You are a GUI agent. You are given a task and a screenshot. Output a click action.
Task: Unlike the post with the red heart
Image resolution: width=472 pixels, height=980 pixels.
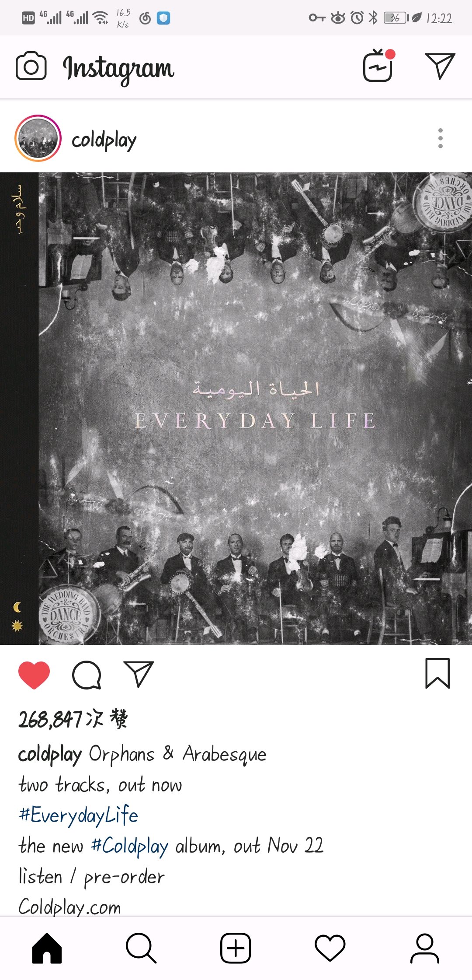coord(34,675)
